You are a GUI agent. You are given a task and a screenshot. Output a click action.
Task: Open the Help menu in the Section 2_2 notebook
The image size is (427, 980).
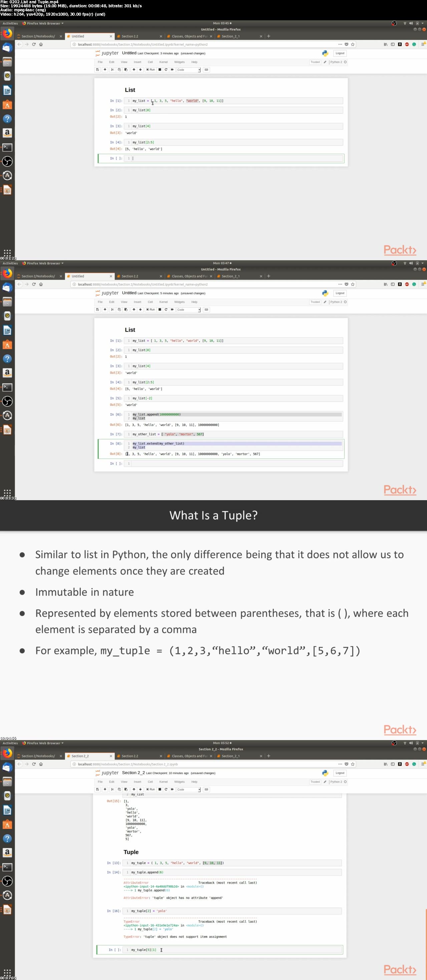[194, 782]
